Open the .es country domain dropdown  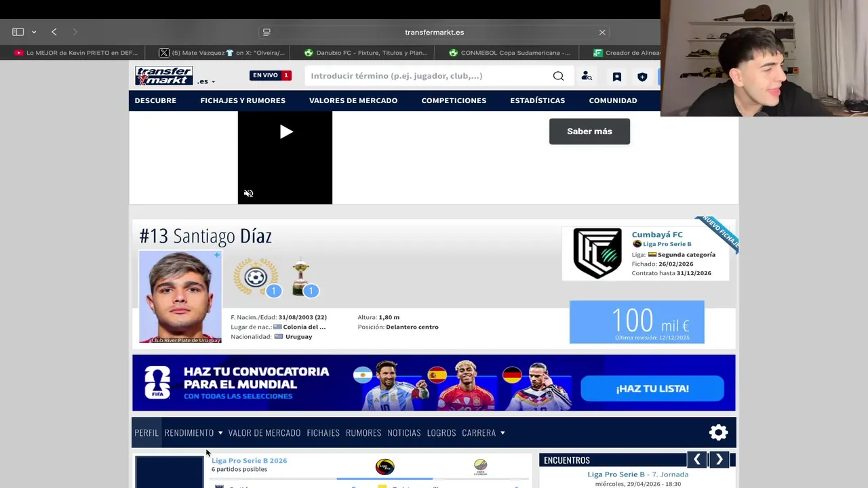(206, 81)
